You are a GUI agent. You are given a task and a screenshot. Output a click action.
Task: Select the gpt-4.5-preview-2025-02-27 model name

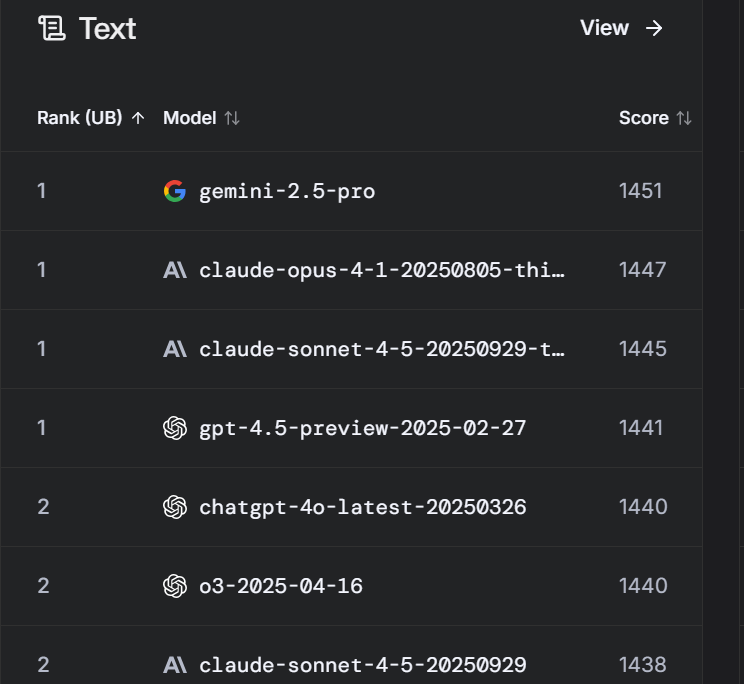(x=362, y=428)
